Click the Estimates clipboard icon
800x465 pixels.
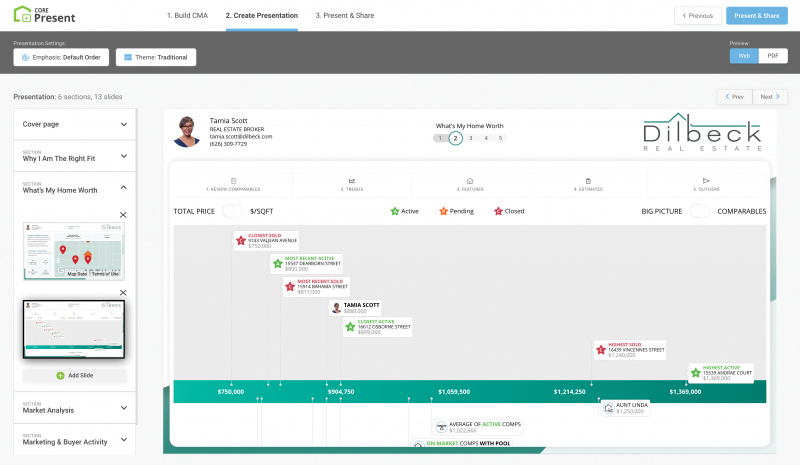(588, 181)
